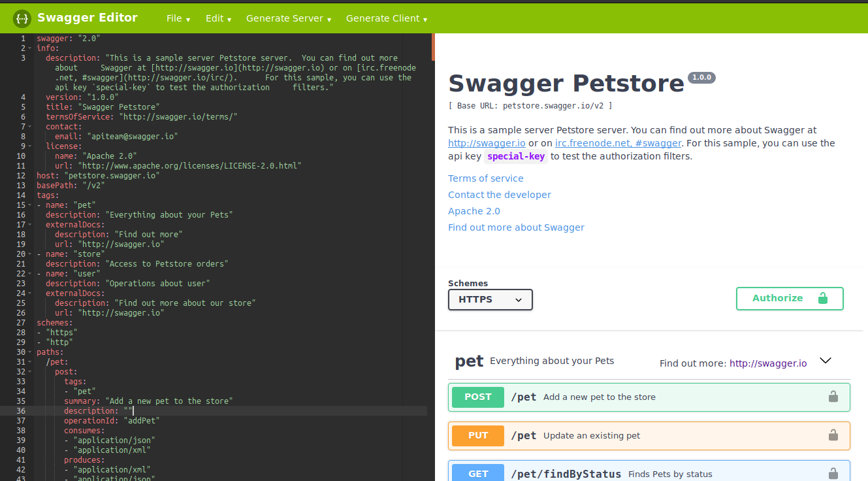Open the File menu
Viewport: 868px width, 481px height.
point(178,18)
